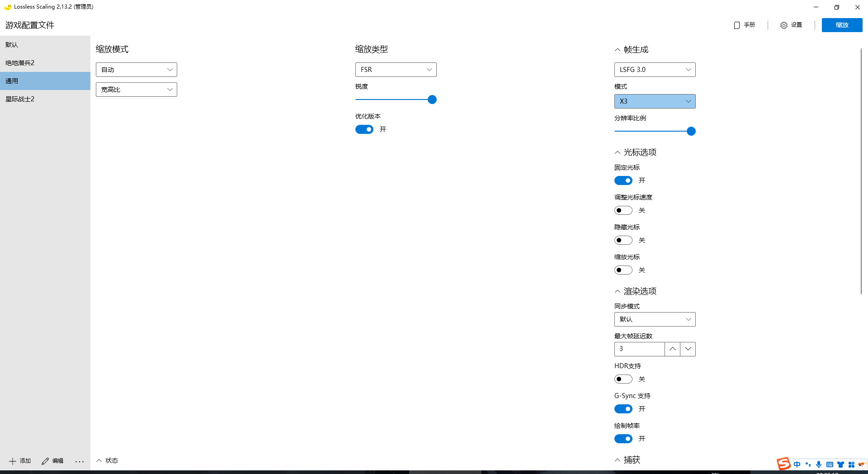Open the skin shirt icon in Sogou toolbar
This screenshot has width=868, height=474.
pos(840,465)
